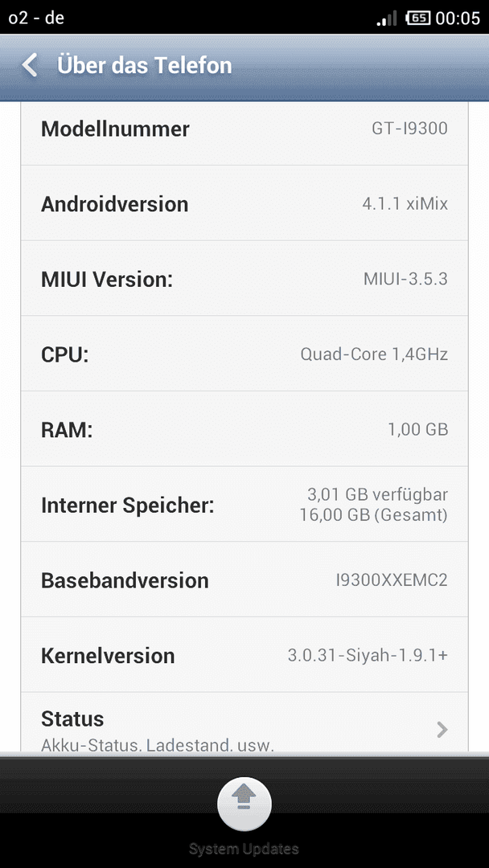Select the Modellnummer row
The width and height of the screenshot is (489, 868).
click(244, 128)
